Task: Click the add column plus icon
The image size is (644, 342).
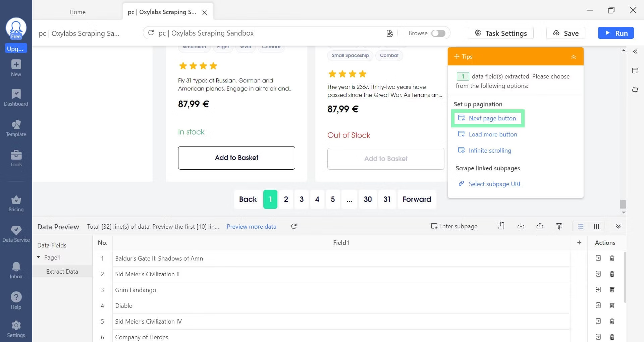Action: point(579,242)
